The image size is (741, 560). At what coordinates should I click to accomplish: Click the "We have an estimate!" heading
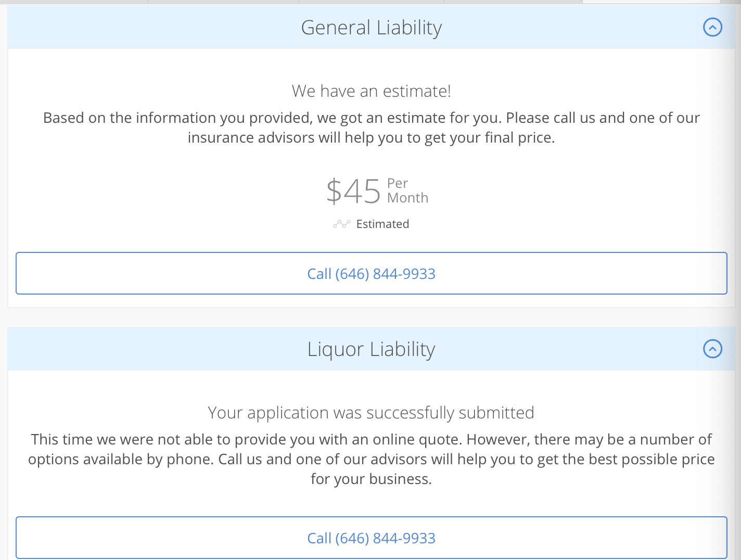click(371, 91)
